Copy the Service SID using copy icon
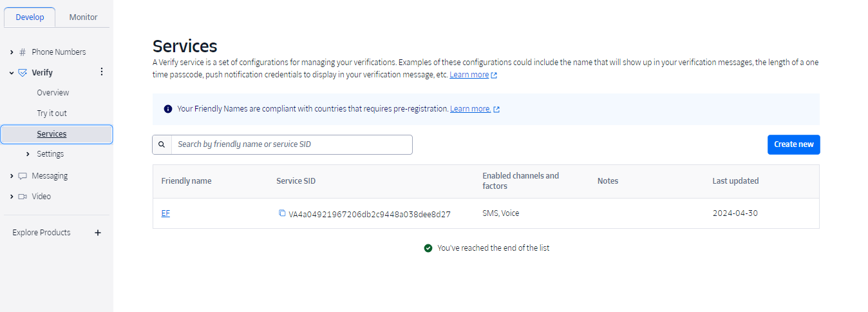The height and width of the screenshot is (312, 868). click(282, 213)
